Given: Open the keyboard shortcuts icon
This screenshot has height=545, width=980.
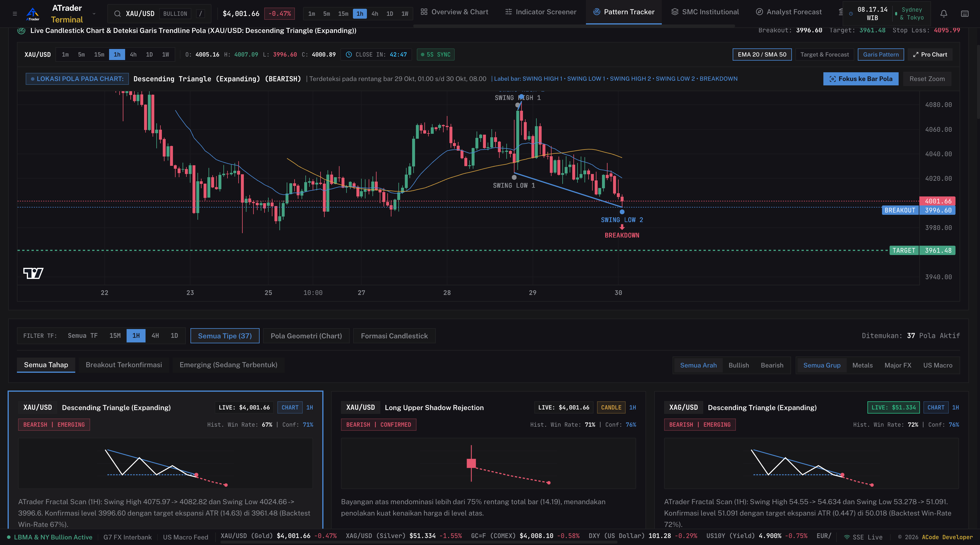Looking at the screenshot, I should (x=965, y=14).
